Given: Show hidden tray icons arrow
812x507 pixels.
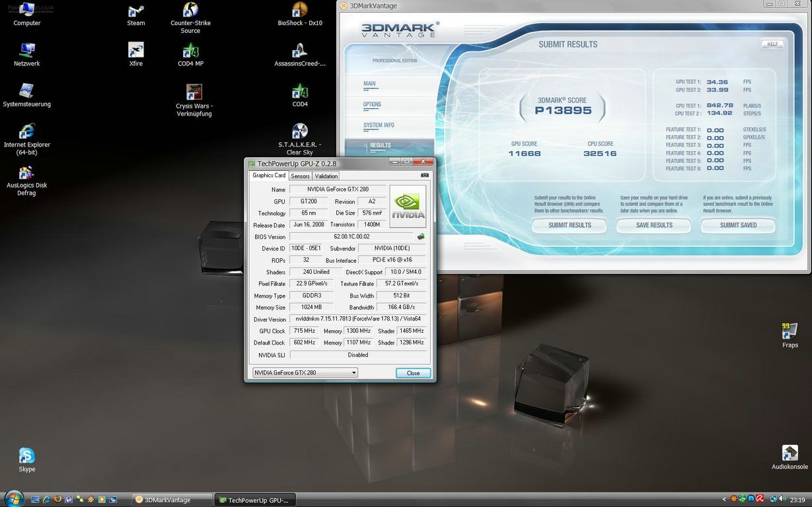Looking at the screenshot, I should [x=724, y=499].
